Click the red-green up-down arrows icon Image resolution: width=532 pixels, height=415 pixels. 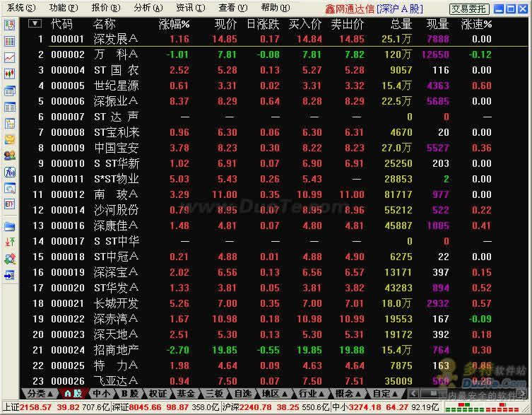[x=9, y=242]
